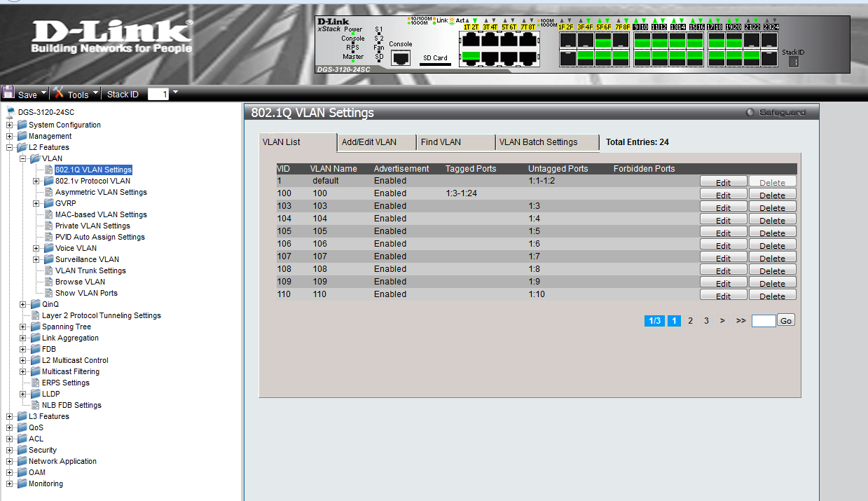Switch to the VLAN List tab

click(298, 142)
